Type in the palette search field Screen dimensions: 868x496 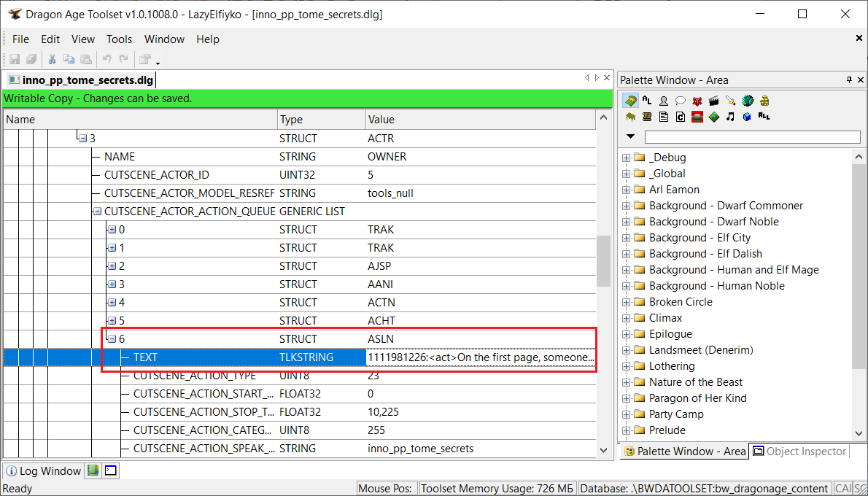(752, 137)
